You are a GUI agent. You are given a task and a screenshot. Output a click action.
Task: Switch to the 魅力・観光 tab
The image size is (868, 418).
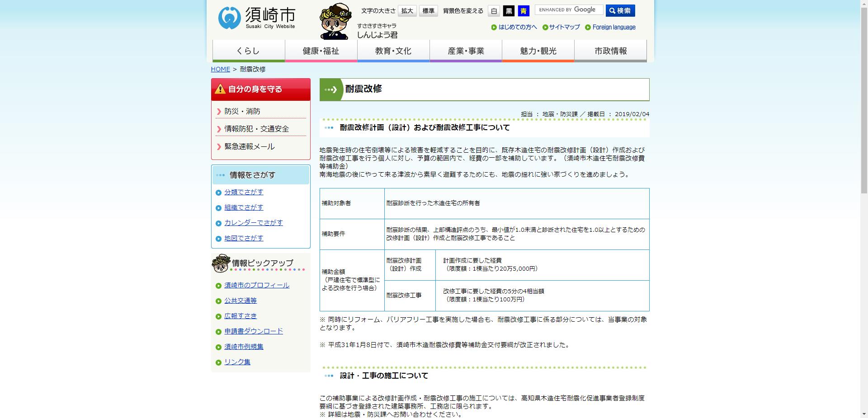coord(538,51)
